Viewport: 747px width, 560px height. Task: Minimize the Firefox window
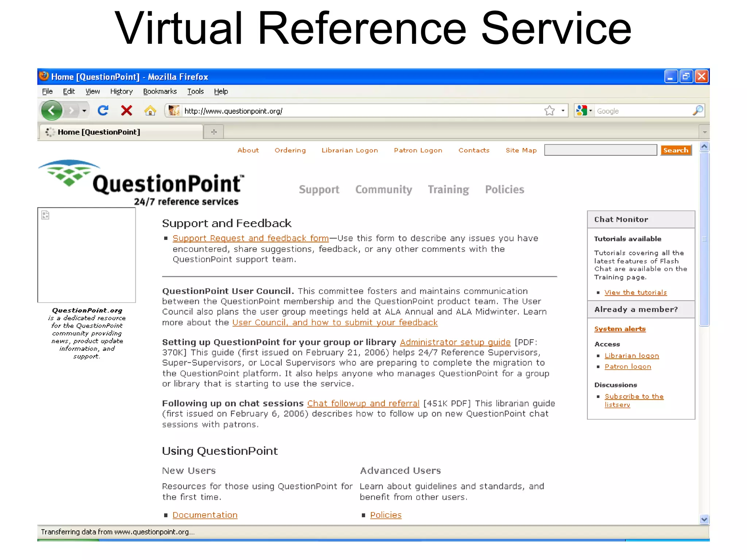[x=671, y=77]
